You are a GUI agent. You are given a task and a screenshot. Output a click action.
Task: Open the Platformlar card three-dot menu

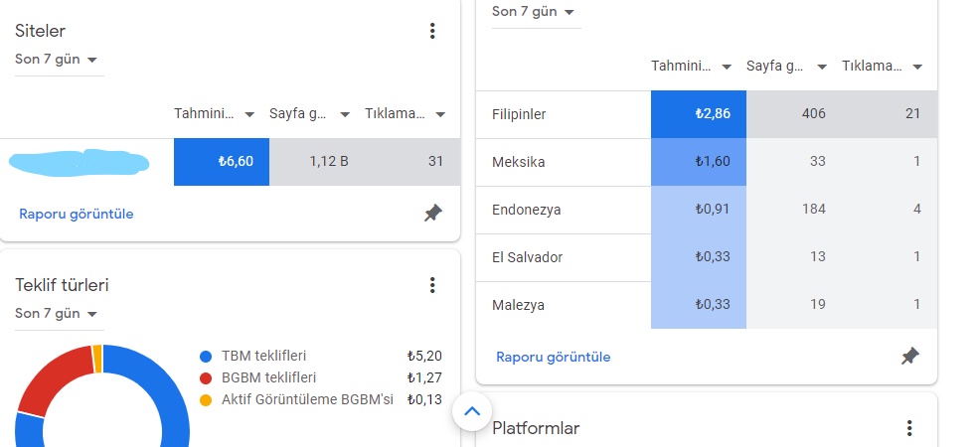908,428
